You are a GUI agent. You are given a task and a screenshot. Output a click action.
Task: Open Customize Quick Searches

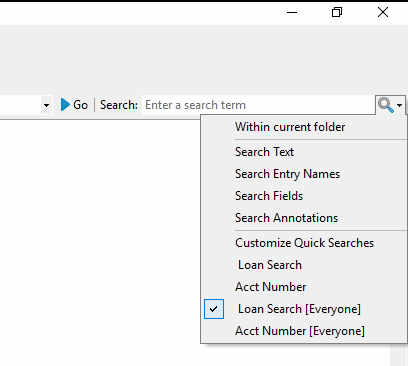pyautogui.click(x=304, y=243)
